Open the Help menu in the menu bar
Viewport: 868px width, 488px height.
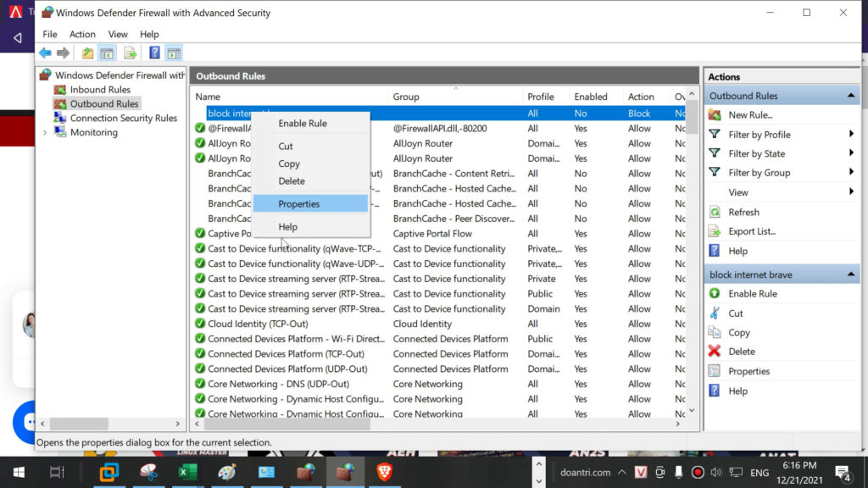(149, 34)
